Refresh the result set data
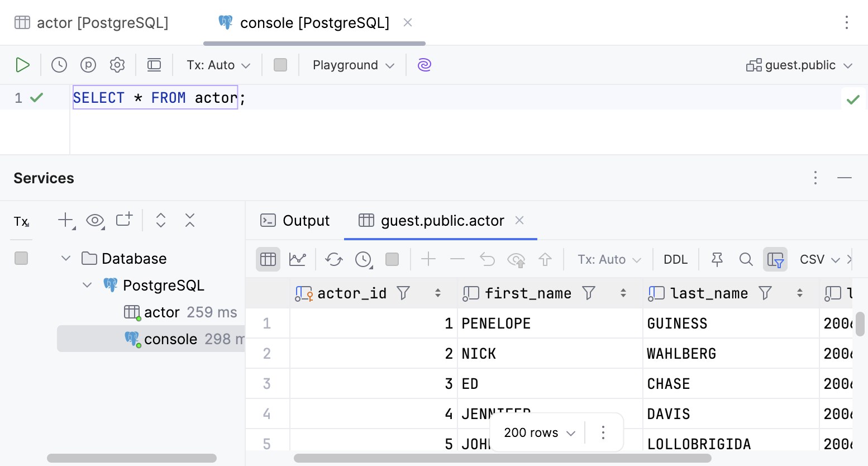This screenshot has height=466, width=868. (333, 259)
